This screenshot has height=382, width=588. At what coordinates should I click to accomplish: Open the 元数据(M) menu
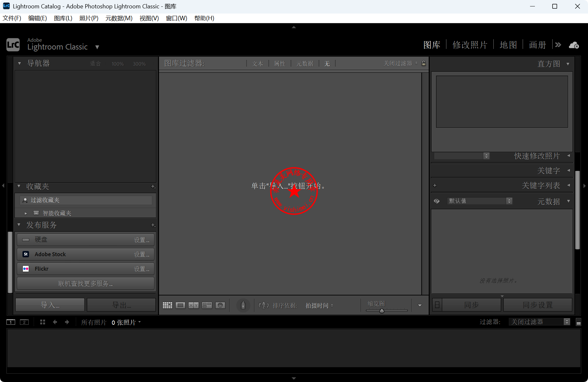[119, 18]
